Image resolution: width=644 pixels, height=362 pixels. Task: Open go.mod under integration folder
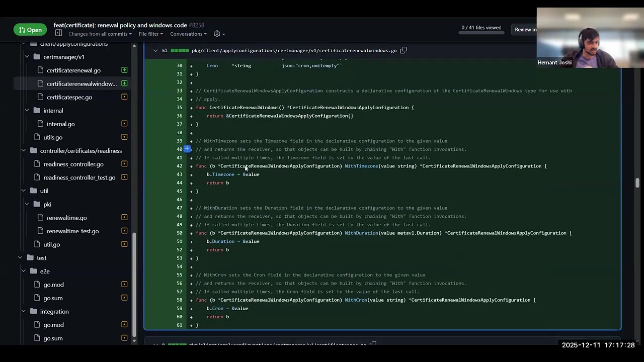pos(53,325)
